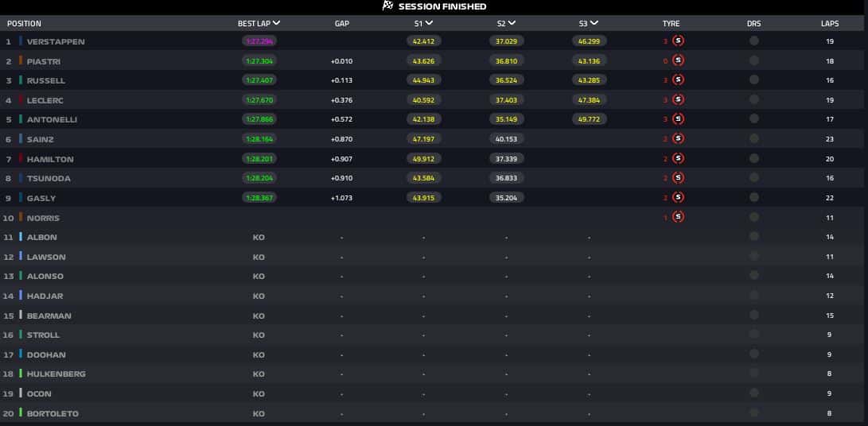The width and height of the screenshot is (868, 426).
Task: Click Norris's soft tyre icon
Action: (x=678, y=217)
